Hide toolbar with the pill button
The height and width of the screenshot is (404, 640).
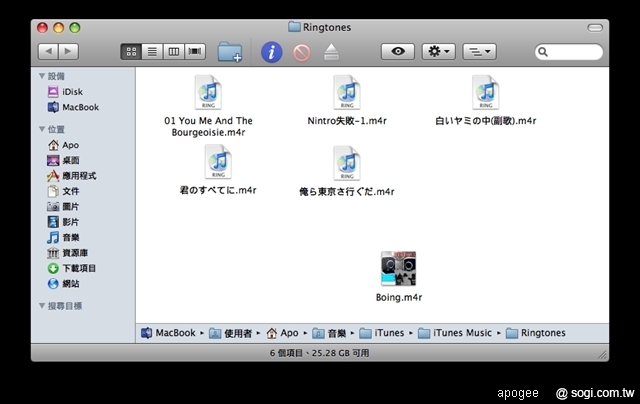coord(595,28)
